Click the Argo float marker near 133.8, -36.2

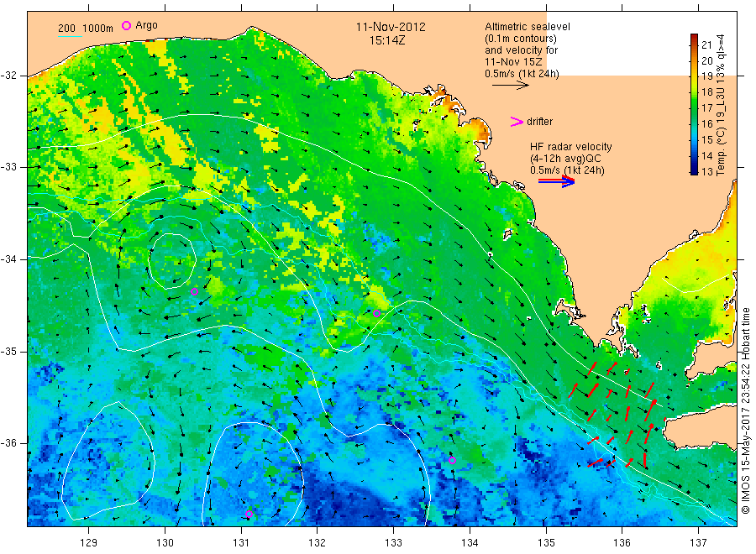(452, 461)
